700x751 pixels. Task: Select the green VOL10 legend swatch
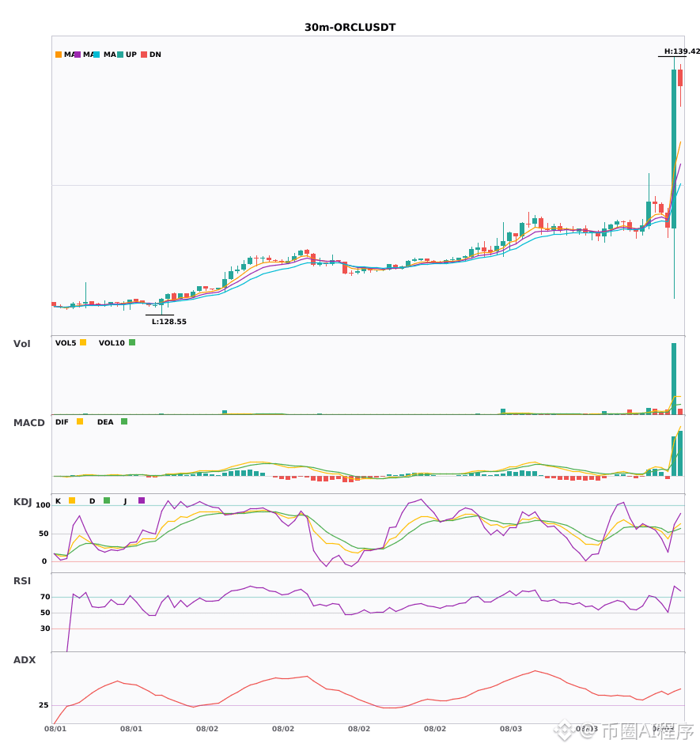132,342
